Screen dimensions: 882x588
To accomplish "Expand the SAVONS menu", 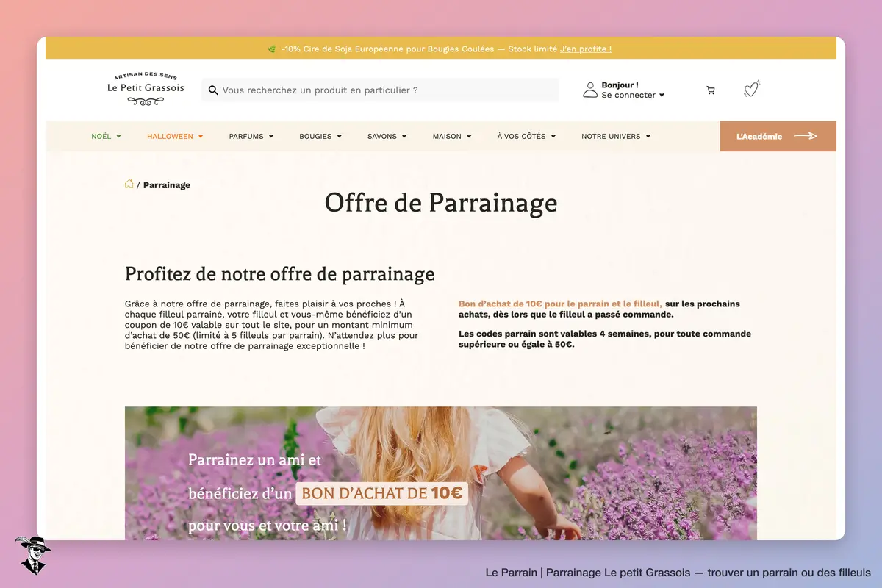I will click(387, 136).
